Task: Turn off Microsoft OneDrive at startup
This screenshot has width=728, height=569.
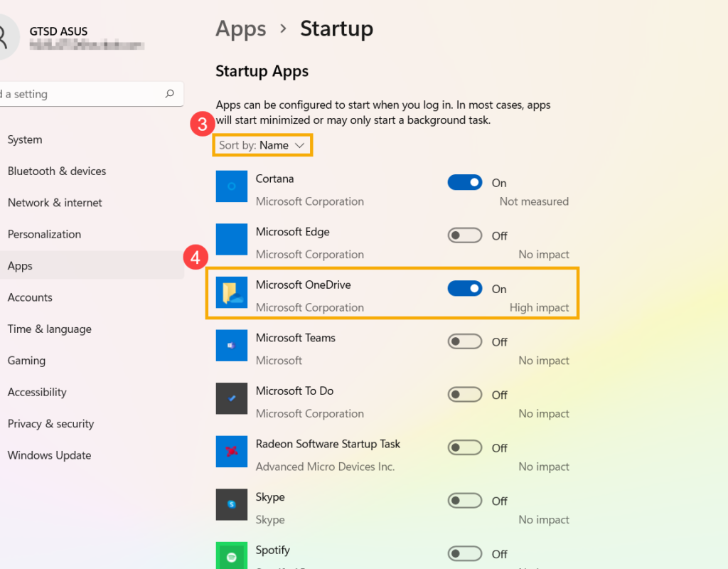Action: [x=465, y=289]
